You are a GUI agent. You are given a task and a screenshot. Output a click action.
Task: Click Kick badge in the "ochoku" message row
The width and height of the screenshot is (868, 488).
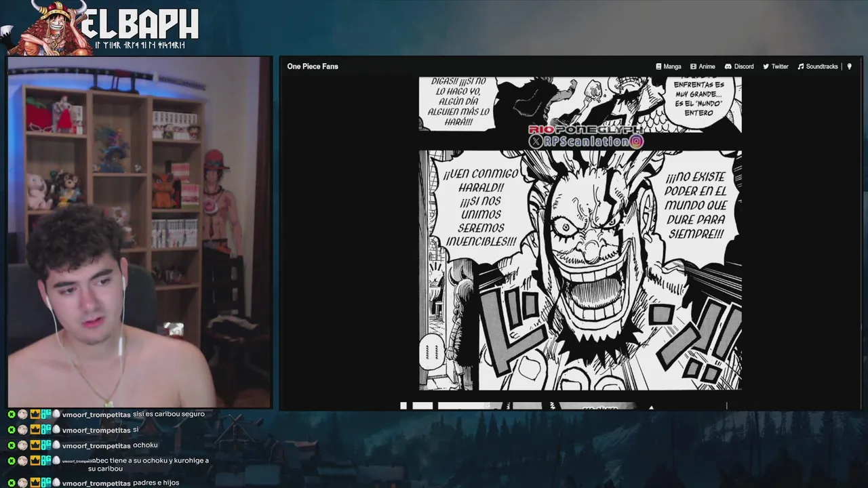point(12,445)
